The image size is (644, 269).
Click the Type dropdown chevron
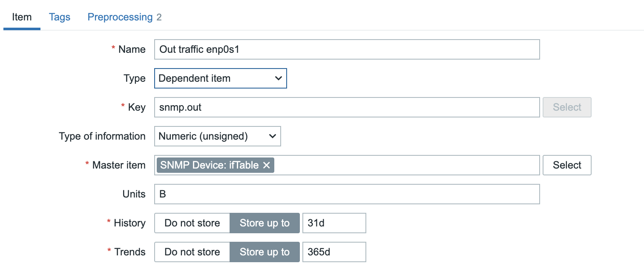(x=279, y=78)
